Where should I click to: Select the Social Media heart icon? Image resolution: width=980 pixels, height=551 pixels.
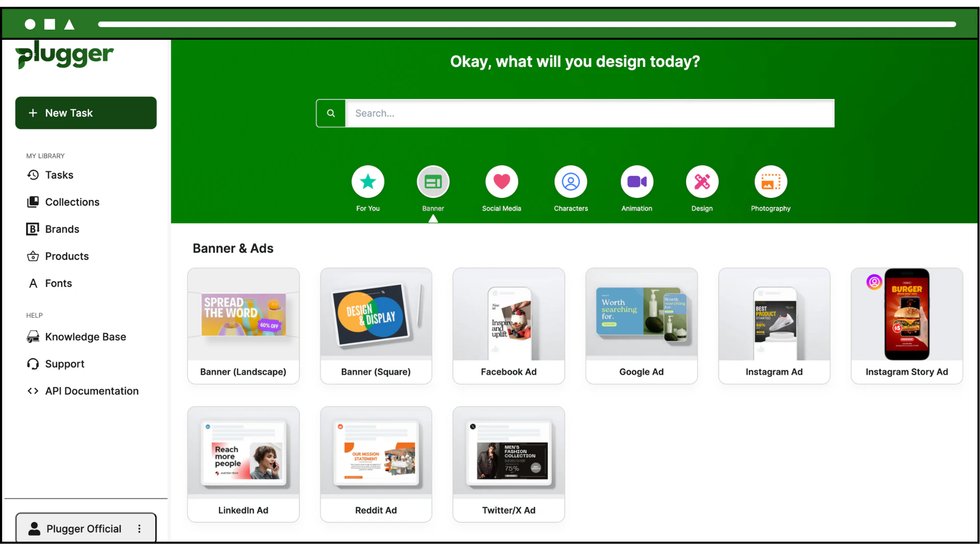pyautogui.click(x=501, y=182)
